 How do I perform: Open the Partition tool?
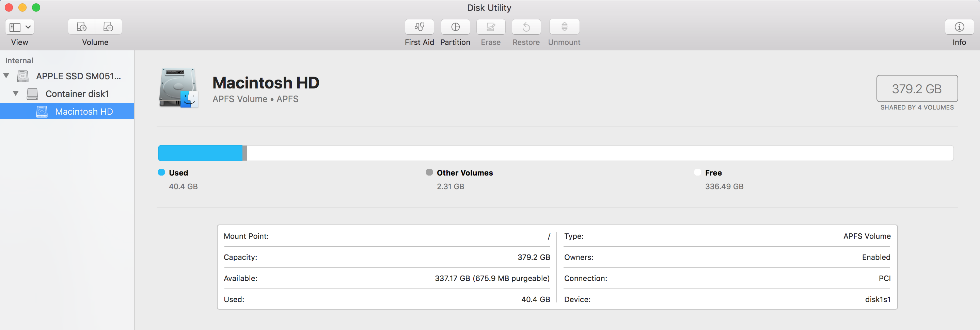coord(455,27)
